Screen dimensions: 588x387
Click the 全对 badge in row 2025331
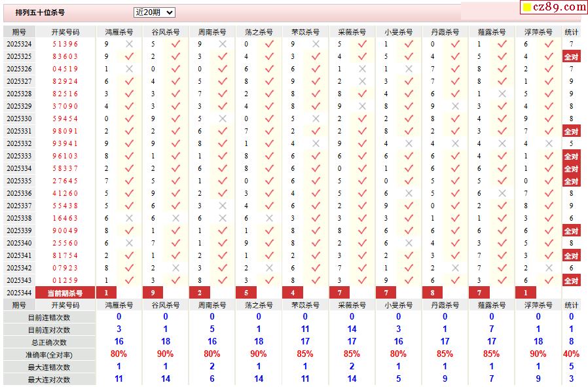point(571,131)
